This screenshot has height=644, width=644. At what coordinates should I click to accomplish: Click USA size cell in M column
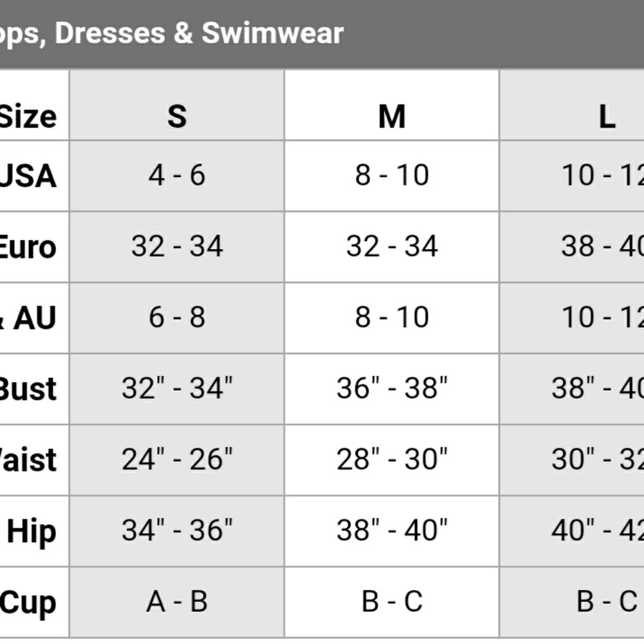[392, 175]
